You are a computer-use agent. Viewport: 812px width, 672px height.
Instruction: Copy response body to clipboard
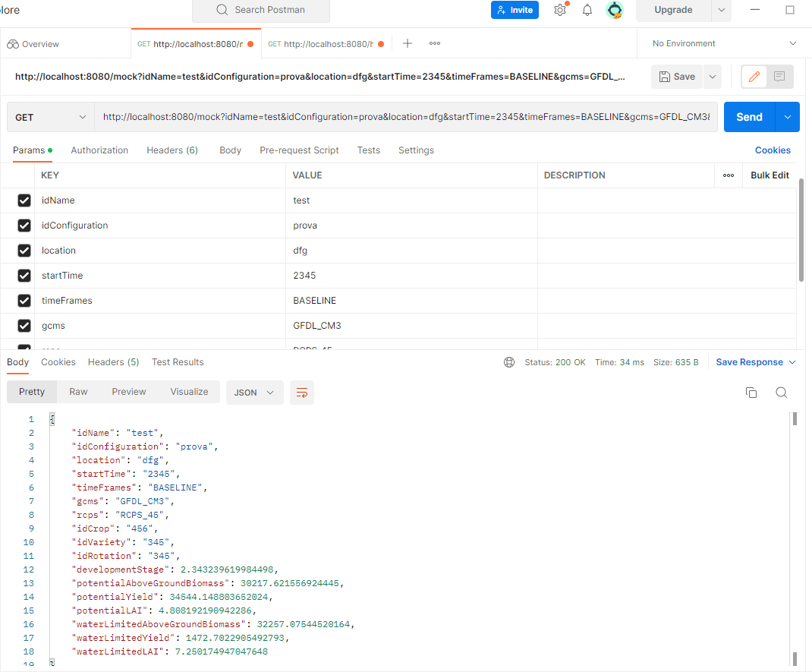[x=751, y=393]
